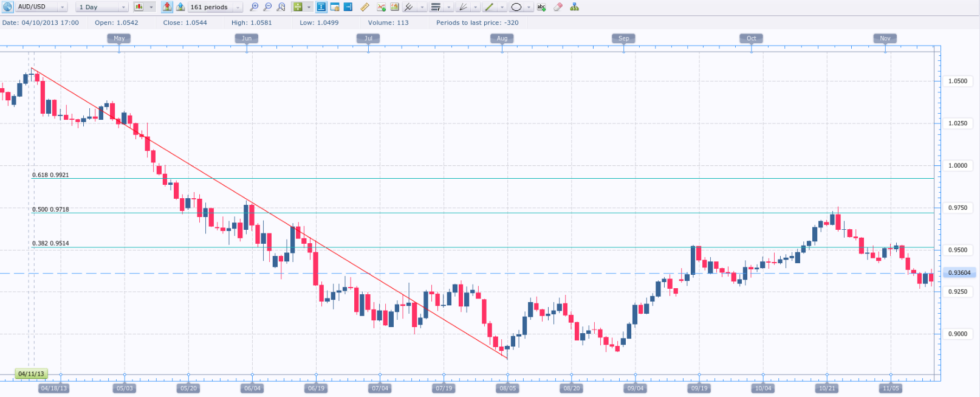Click the Oct month marker on timeline
The width and height of the screenshot is (980, 397).
click(752, 38)
